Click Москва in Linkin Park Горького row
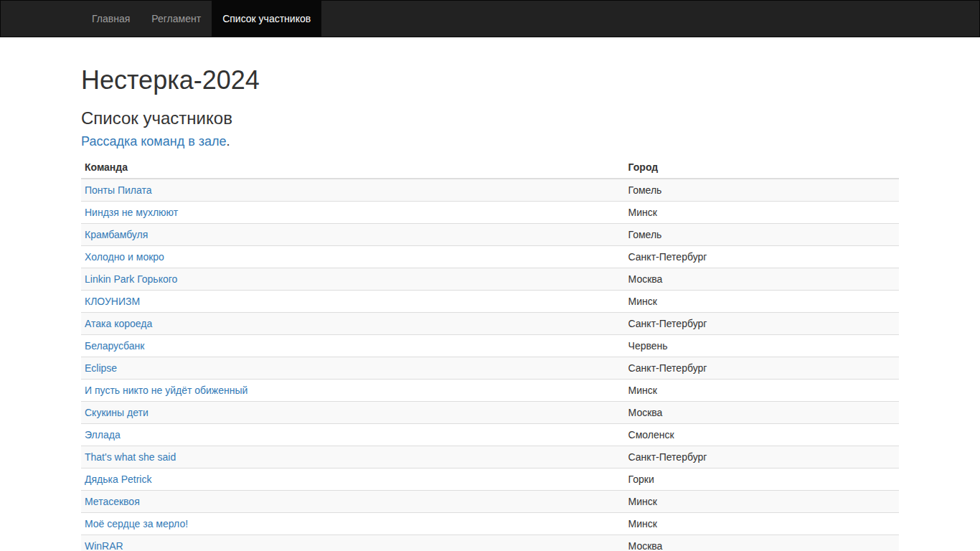The height and width of the screenshot is (551, 980). 645,279
